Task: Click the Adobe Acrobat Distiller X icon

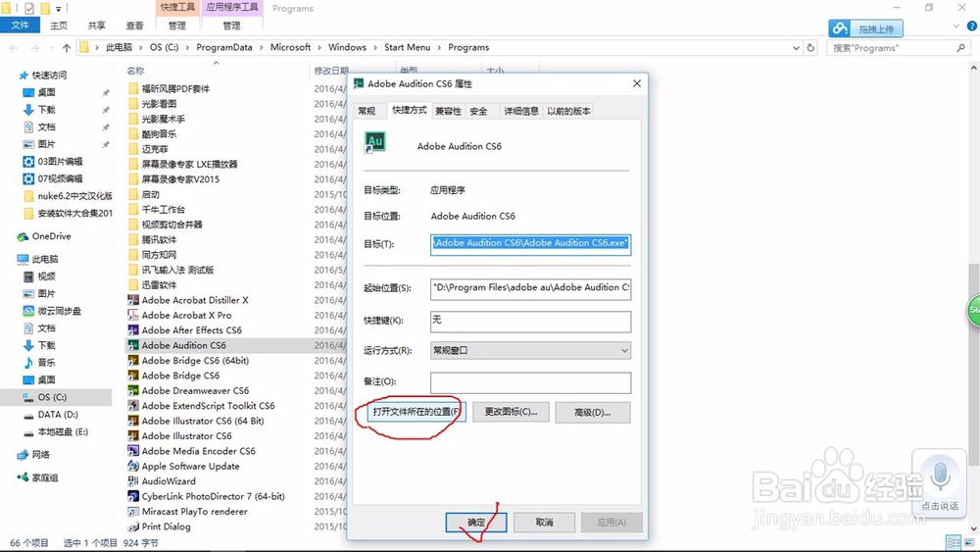Action: (x=133, y=300)
